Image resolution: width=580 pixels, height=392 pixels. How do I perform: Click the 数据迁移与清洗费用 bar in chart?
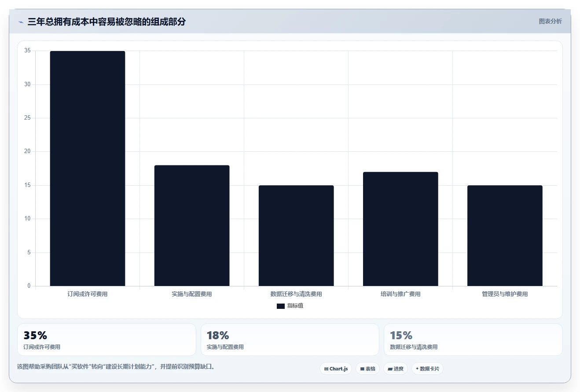[296, 236]
